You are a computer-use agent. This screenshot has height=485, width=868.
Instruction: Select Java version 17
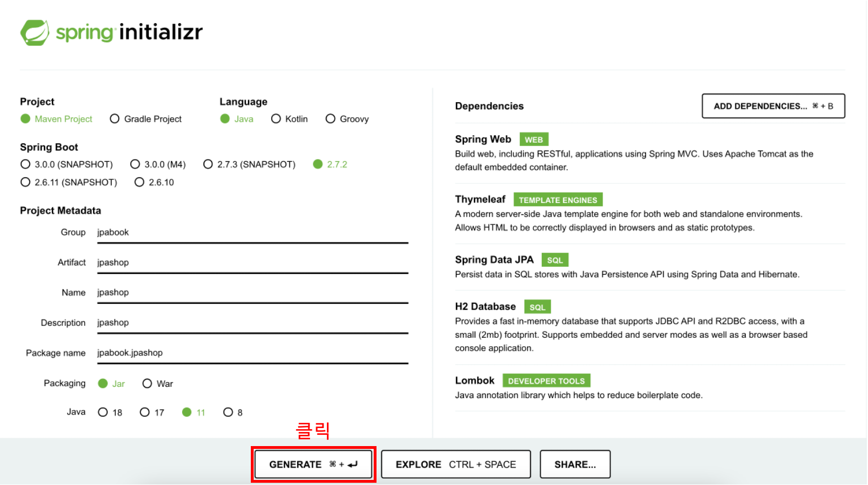click(x=145, y=412)
